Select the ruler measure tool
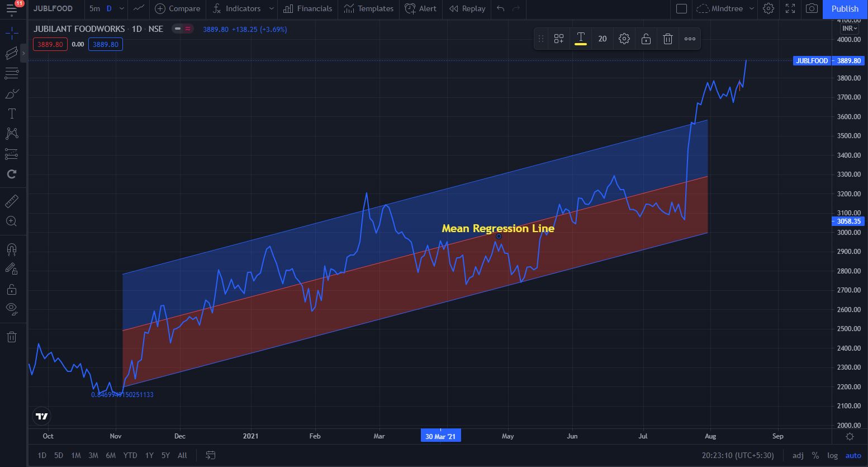The height and width of the screenshot is (467, 868). click(x=12, y=201)
